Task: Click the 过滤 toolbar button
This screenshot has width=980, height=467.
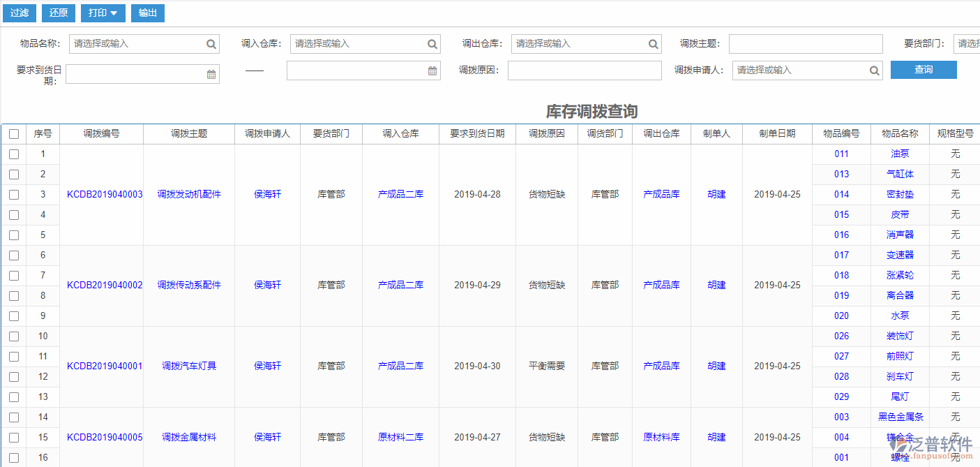Action: click(19, 13)
